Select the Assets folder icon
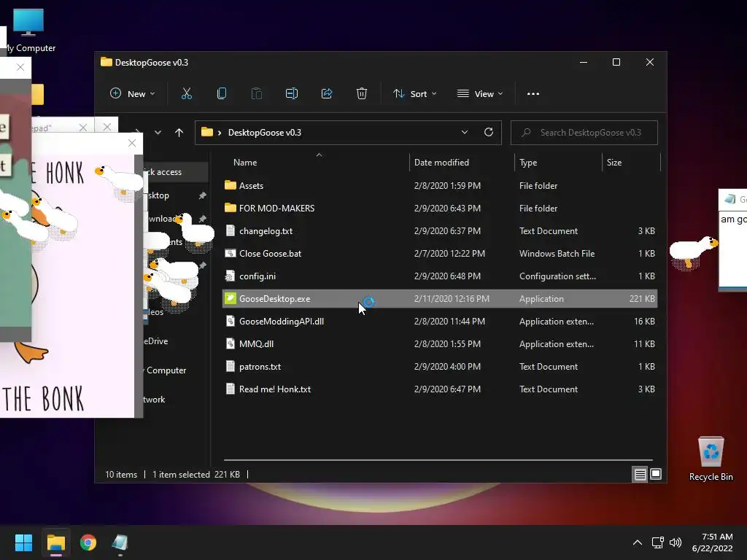This screenshot has height=560, width=747. (231, 185)
